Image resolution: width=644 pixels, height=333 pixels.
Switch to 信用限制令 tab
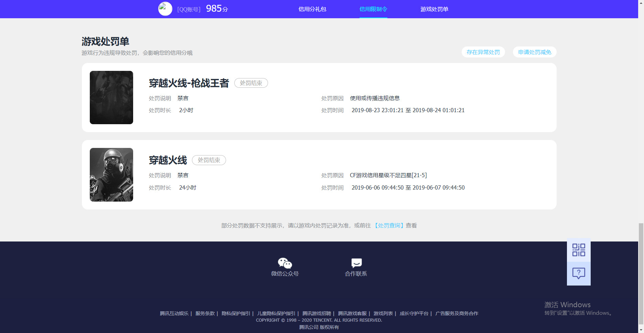tap(373, 9)
